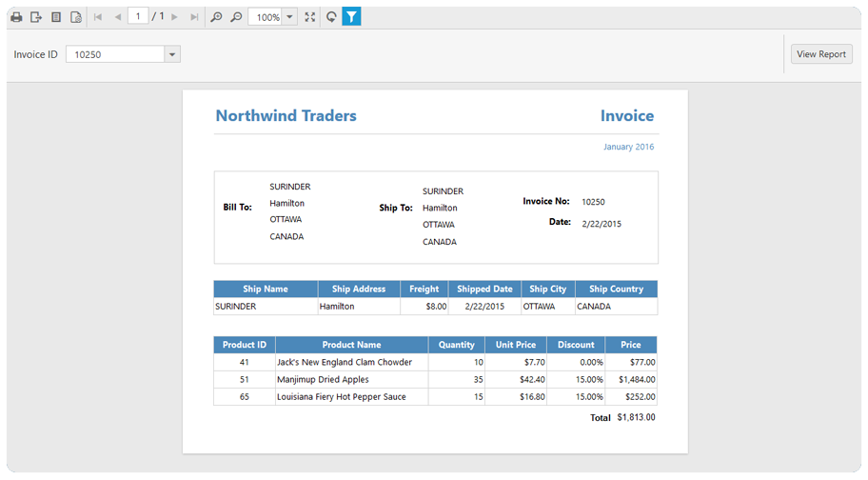Go to the previous page
This screenshot has height=480, width=868.
[117, 17]
